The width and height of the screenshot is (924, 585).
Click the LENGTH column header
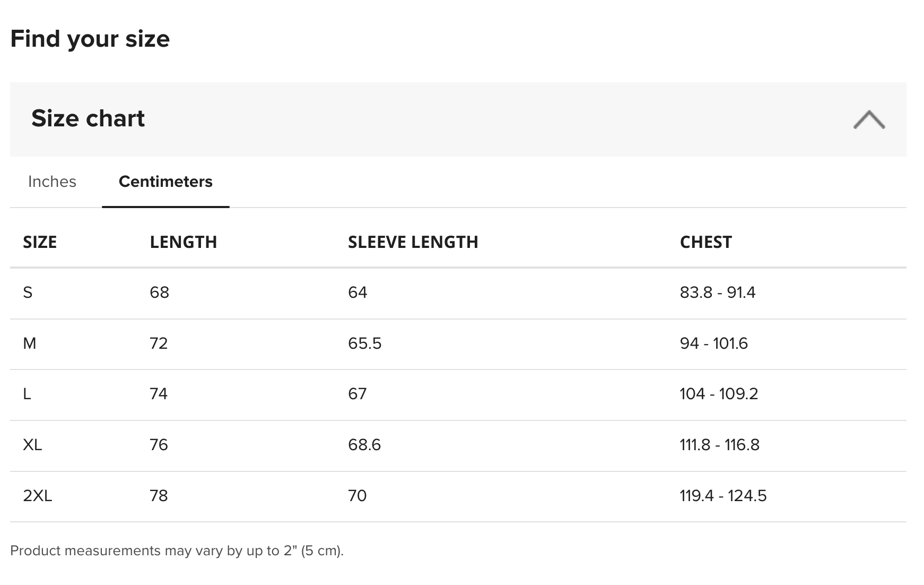pyautogui.click(x=184, y=242)
